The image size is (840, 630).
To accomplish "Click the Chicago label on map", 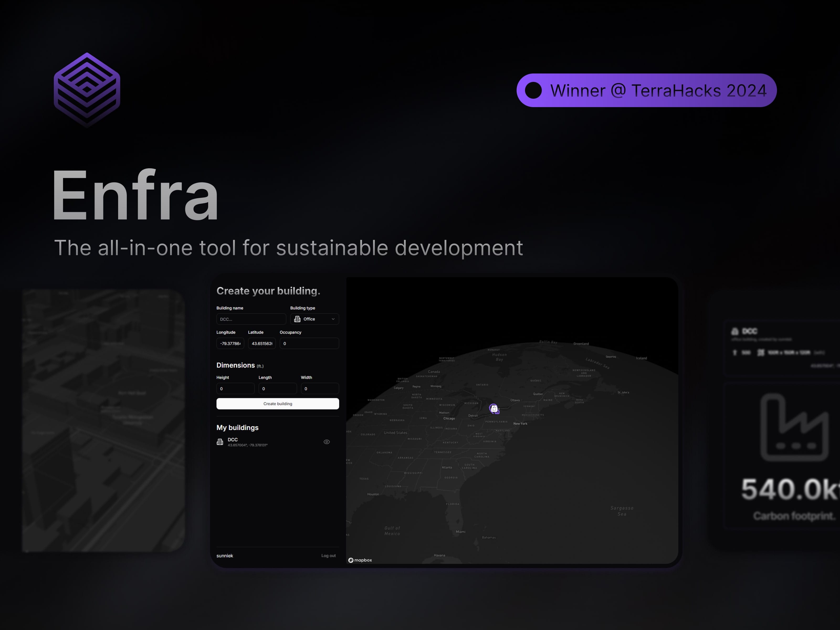I will (x=449, y=418).
